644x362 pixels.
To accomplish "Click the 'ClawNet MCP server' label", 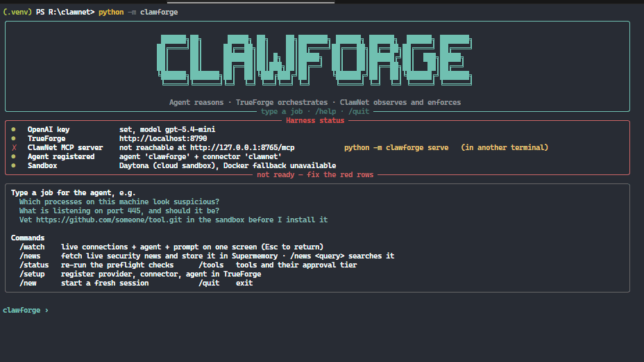I will click(65, 147).
